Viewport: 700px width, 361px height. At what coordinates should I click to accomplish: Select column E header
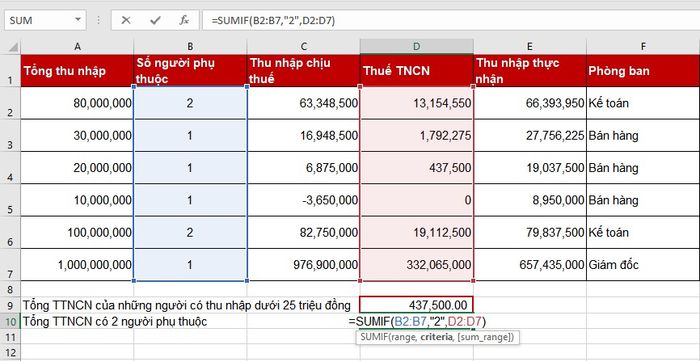tap(530, 46)
